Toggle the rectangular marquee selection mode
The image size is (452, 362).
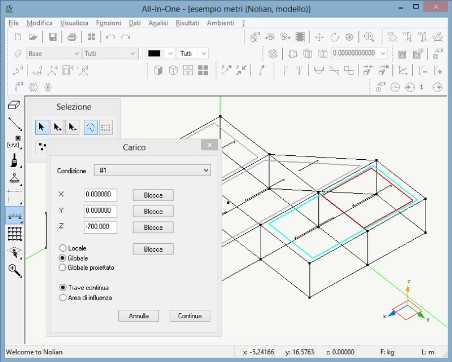[106, 127]
